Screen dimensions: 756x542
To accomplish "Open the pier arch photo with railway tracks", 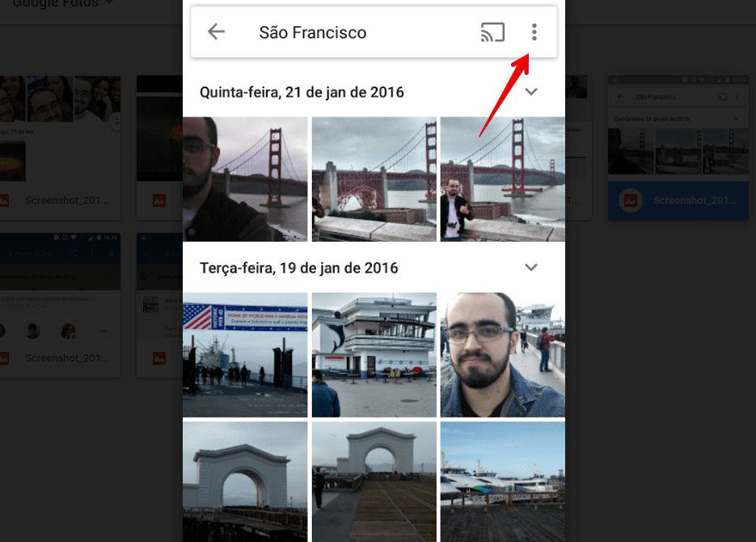I will (x=374, y=481).
